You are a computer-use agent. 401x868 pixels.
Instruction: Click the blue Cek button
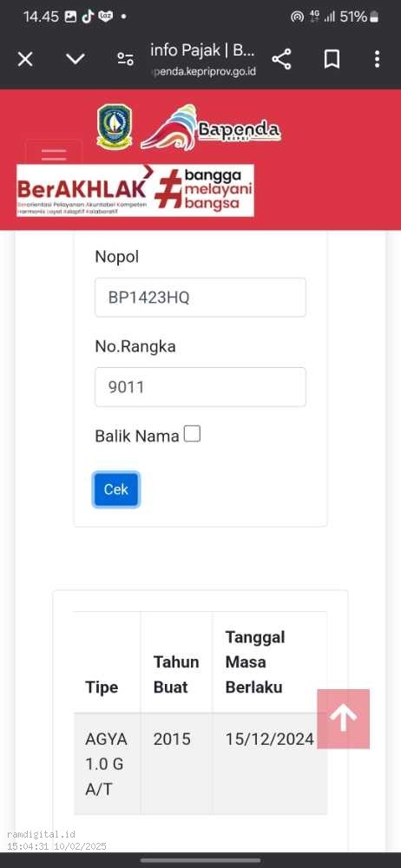click(x=116, y=490)
